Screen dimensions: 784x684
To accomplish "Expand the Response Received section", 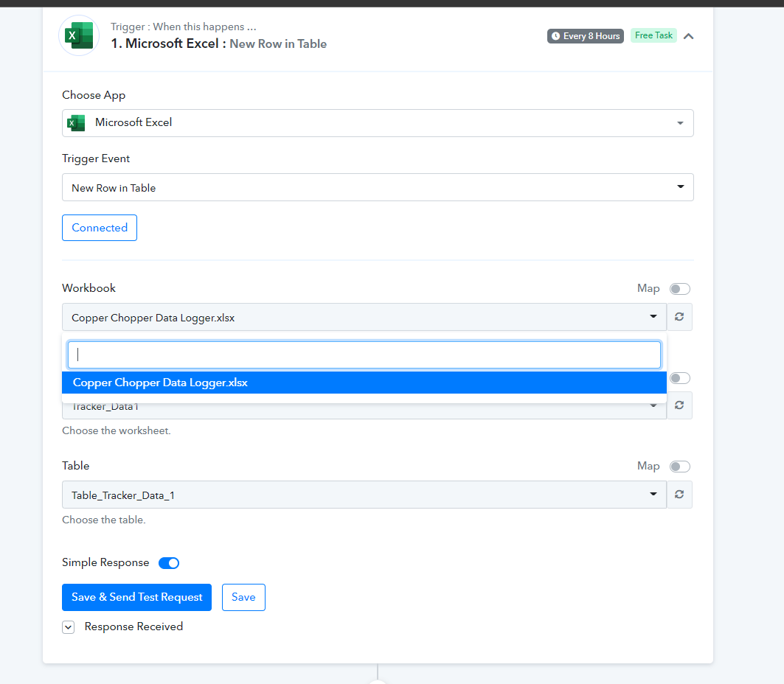I will pyautogui.click(x=69, y=627).
